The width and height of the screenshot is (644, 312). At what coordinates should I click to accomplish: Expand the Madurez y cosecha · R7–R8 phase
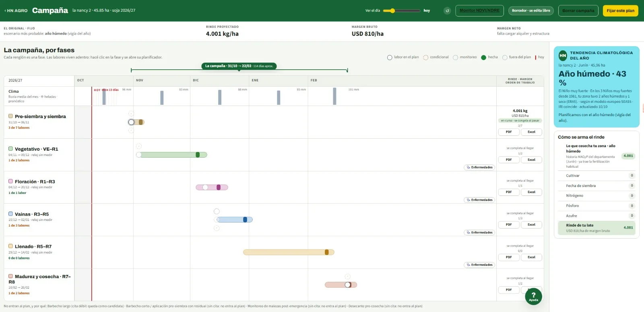click(39, 285)
